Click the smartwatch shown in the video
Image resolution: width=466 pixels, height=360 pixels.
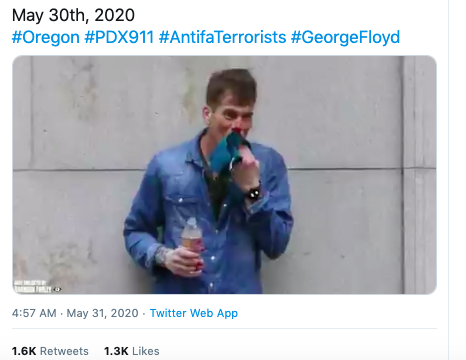point(253,193)
